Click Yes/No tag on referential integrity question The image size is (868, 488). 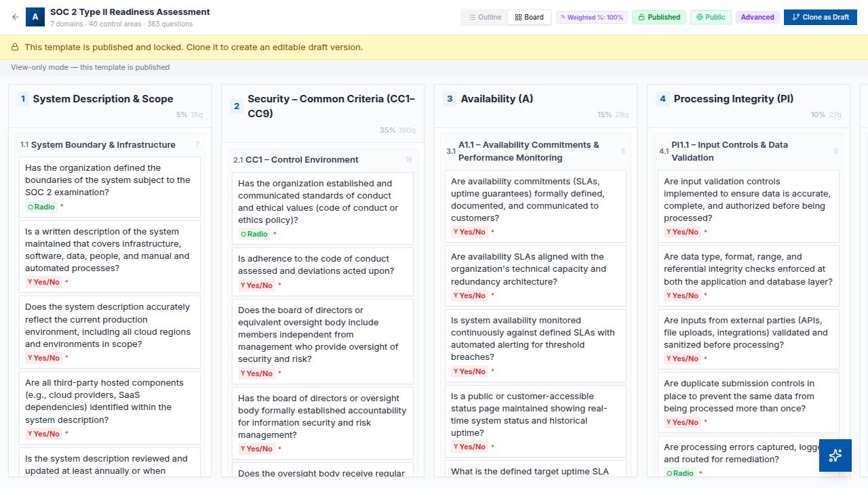tap(682, 296)
